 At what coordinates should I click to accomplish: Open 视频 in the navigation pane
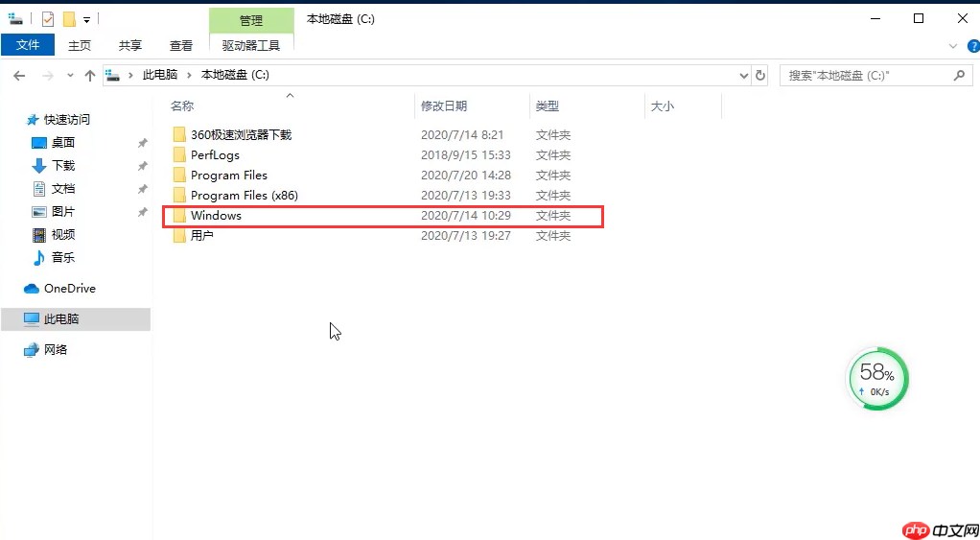[63, 234]
